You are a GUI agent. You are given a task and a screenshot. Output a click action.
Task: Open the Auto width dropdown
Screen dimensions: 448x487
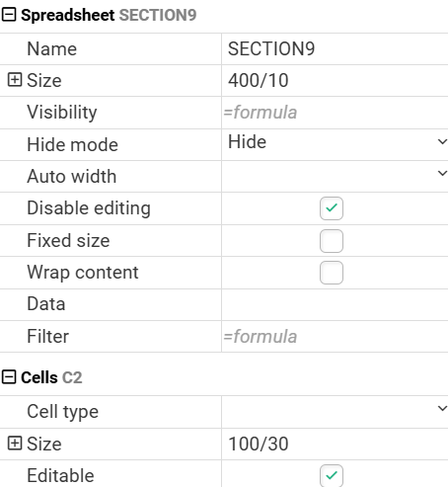click(335, 176)
